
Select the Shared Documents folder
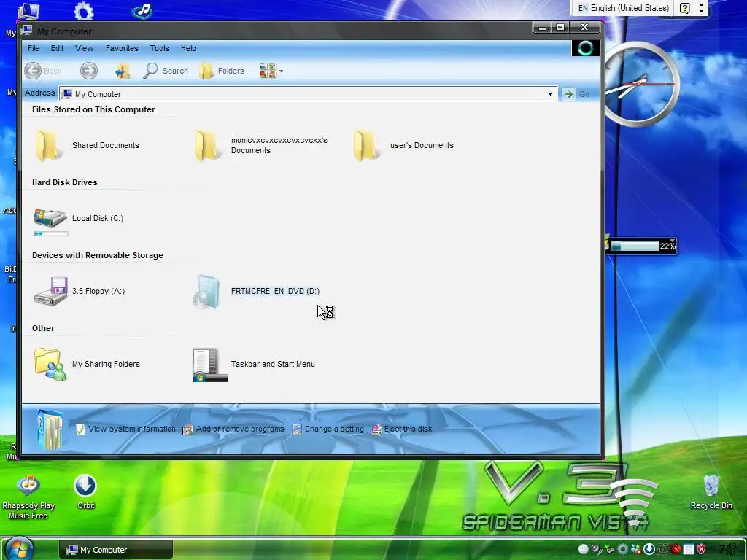[86, 145]
